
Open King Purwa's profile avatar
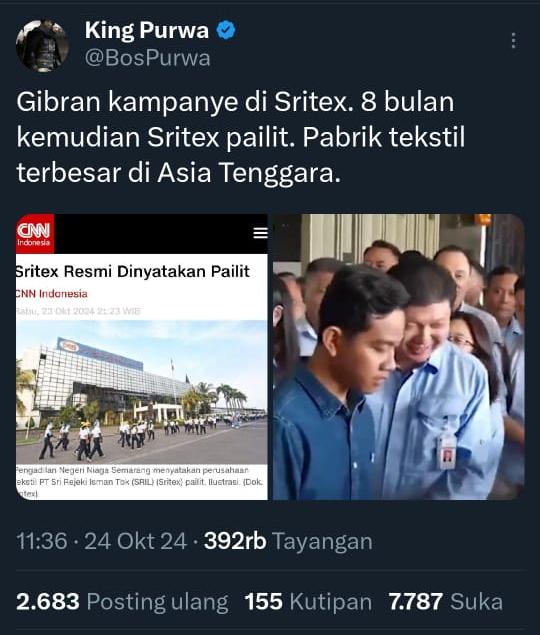click(x=42, y=45)
